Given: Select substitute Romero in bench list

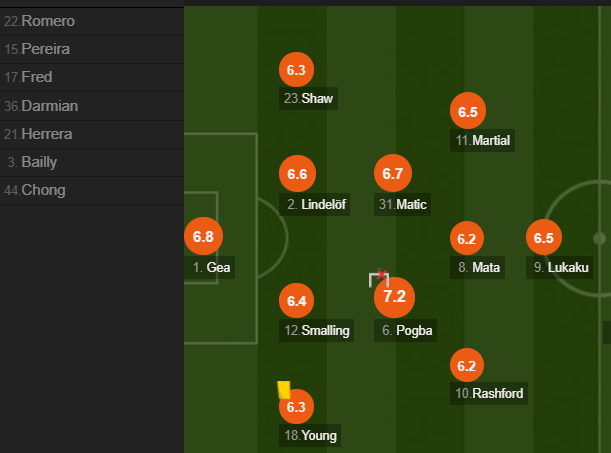Looking at the screenshot, I should [92, 21].
